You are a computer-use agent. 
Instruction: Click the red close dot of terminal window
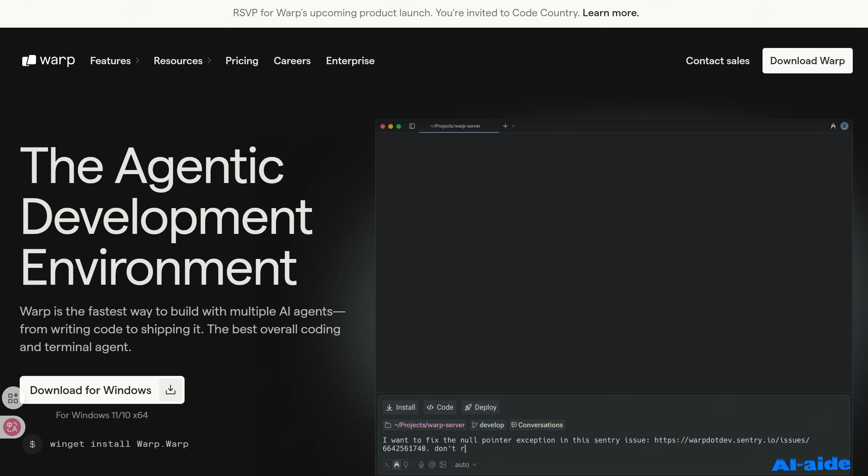pos(383,126)
